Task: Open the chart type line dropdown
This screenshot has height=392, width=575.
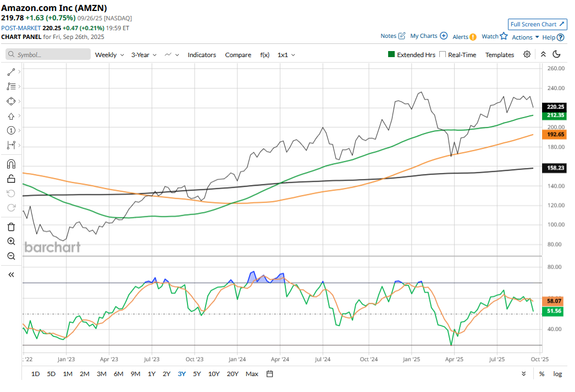Action: pyautogui.click(x=172, y=55)
